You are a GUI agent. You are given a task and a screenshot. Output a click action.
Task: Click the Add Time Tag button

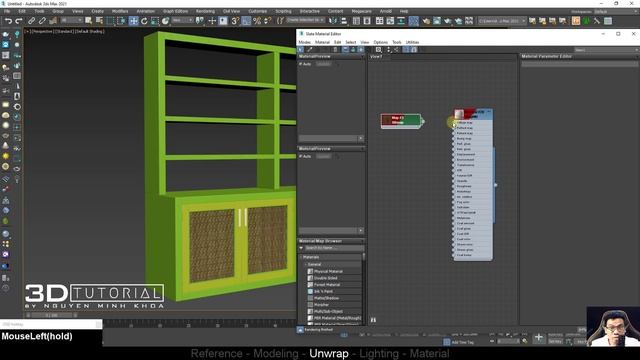[462, 342]
